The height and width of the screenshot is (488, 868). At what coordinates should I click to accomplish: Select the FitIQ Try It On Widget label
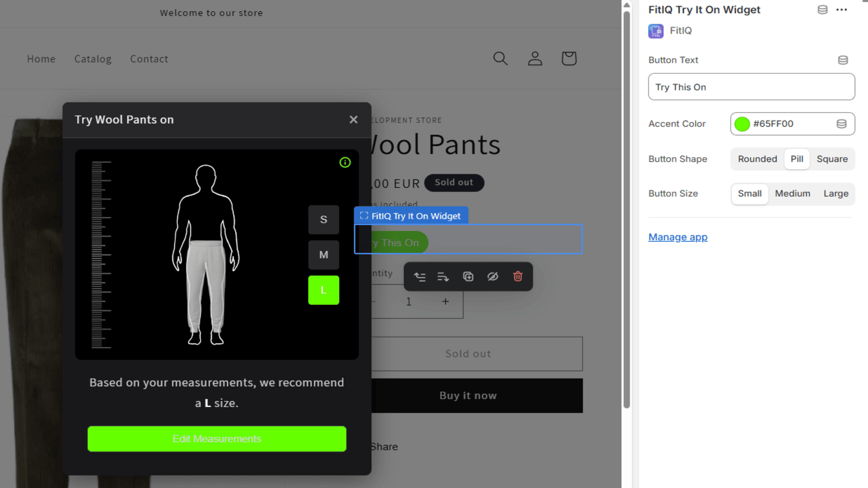coord(411,216)
